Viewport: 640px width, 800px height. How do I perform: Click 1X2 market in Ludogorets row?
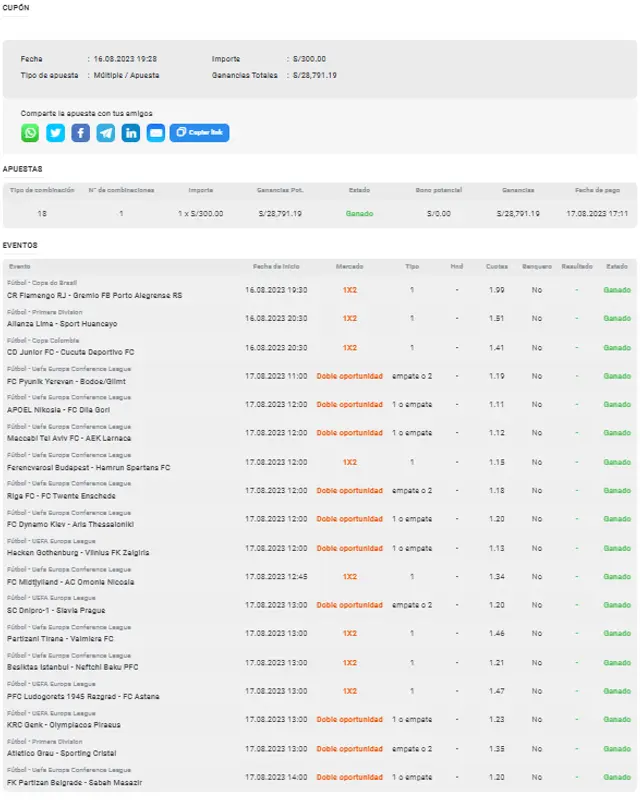pyautogui.click(x=350, y=691)
